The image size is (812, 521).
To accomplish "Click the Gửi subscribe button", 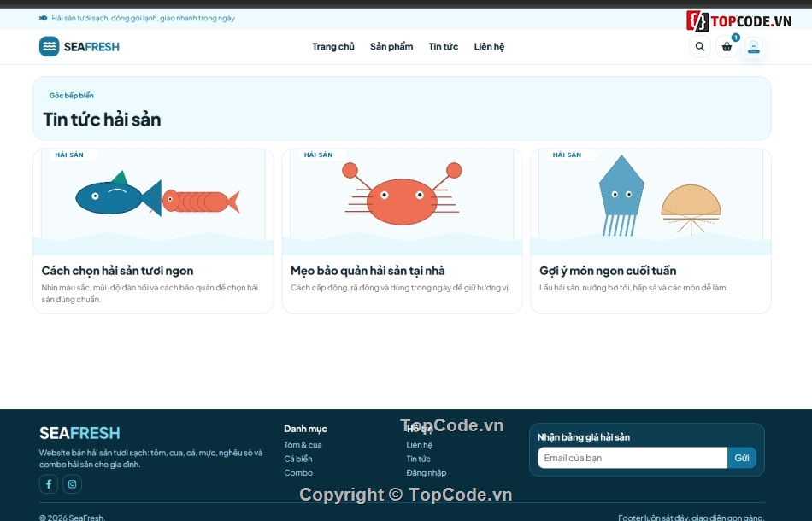I will point(742,458).
